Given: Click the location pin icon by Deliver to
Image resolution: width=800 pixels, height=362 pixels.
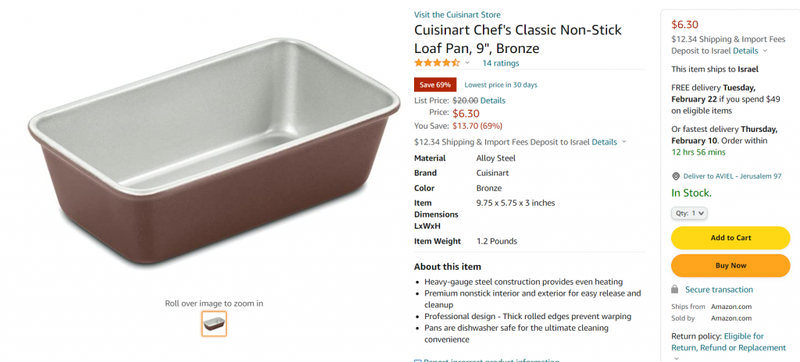Looking at the screenshot, I should (x=676, y=176).
